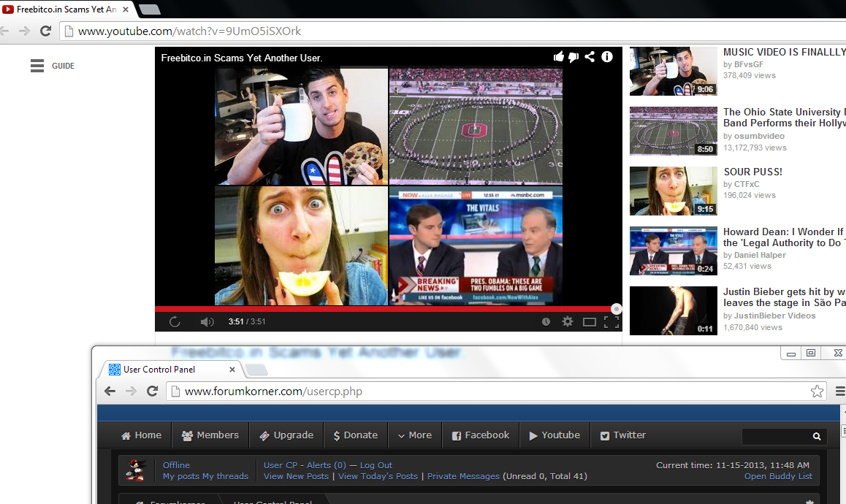
Task: Click the marching band quadrant in end screen
Action: (476, 126)
